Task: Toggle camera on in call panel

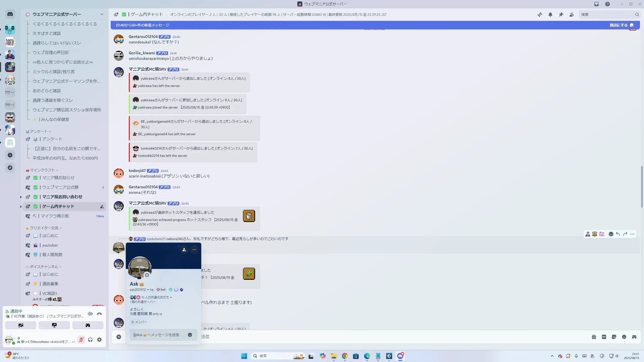Action: (21, 325)
